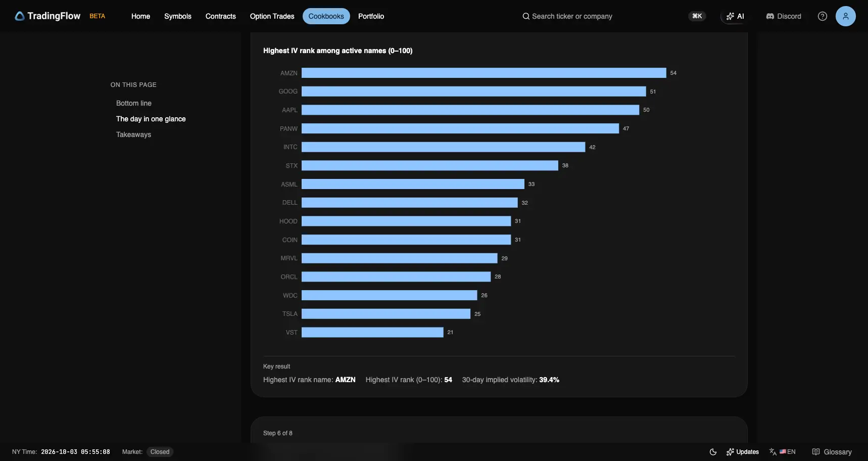Screen dimensions: 868x461
Task: Select the HOOD label in chart
Action: tap(288, 221)
